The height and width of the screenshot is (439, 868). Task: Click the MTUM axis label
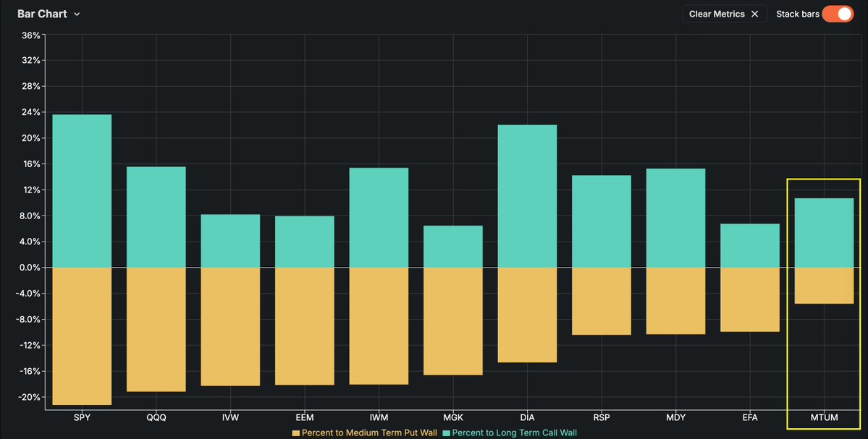click(x=824, y=418)
